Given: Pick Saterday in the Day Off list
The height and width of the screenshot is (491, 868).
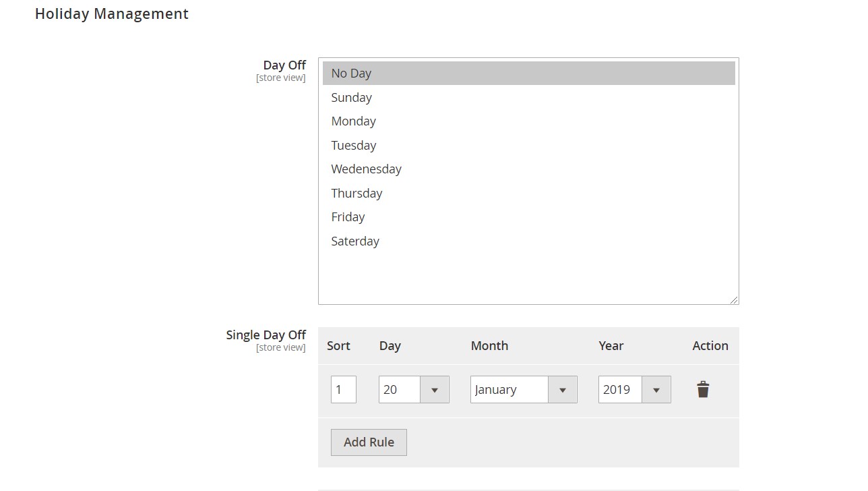Looking at the screenshot, I should 528,241.
